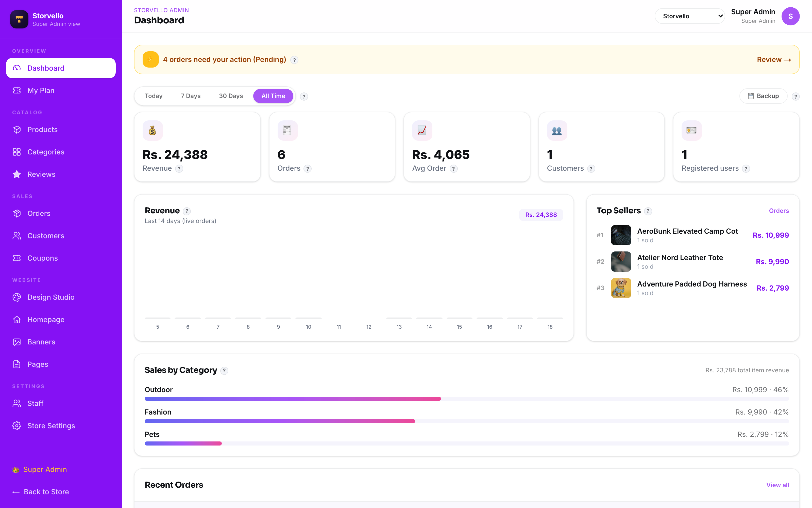Viewport: 812px width, 508px height.
Task: Open the Storvello store selector dropdown
Action: click(690, 16)
